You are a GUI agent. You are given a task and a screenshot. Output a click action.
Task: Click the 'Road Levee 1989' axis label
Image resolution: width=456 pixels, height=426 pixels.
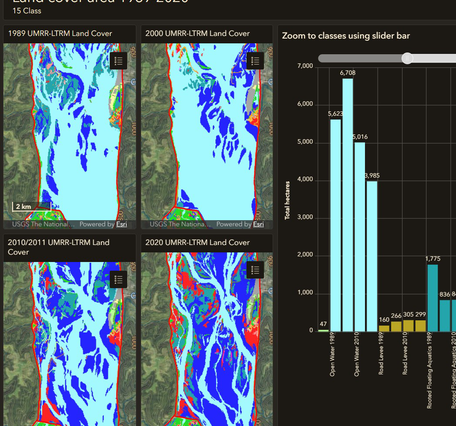[x=381, y=354]
